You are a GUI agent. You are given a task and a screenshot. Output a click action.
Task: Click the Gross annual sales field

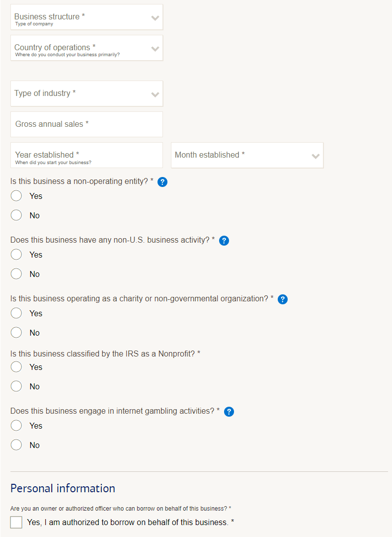click(86, 124)
